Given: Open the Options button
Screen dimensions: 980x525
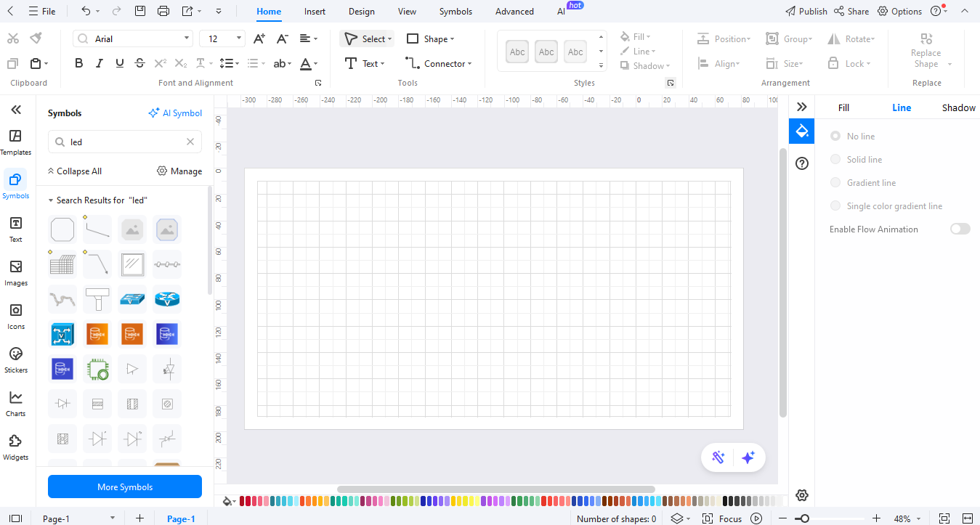Looking at the screenshot, I should pos(900,11).
